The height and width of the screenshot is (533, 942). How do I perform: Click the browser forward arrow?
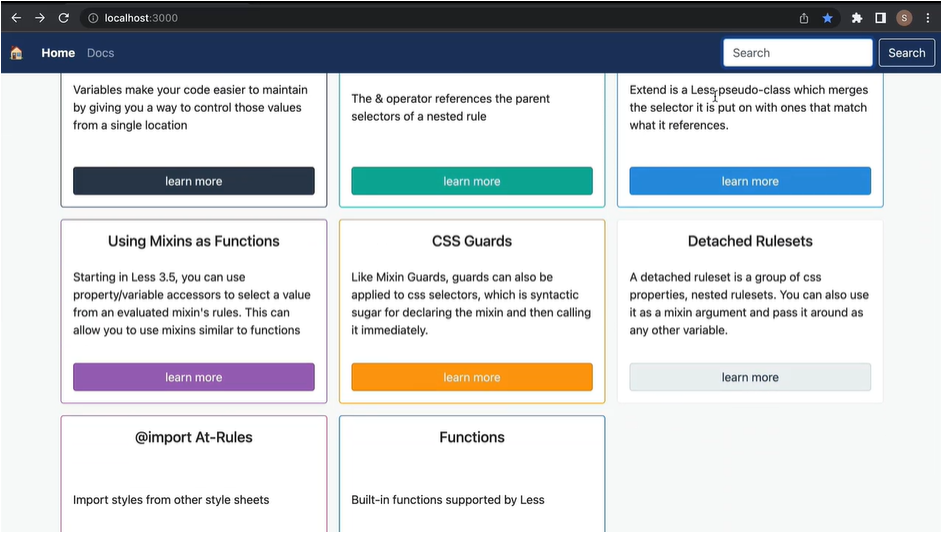[40, 18]
